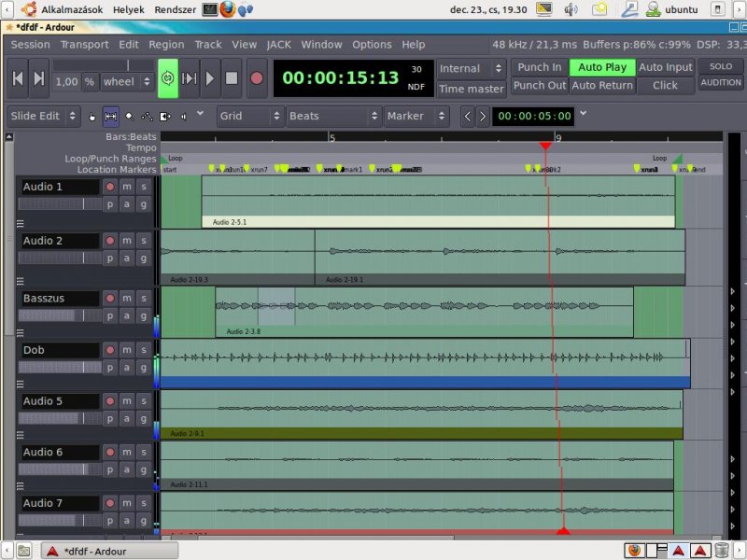Image resolution: width=747 pixels, height=560 pixels.
Task: Arm record on Audio 6 track
Action: pyautogui.click(x=110, y=452)
